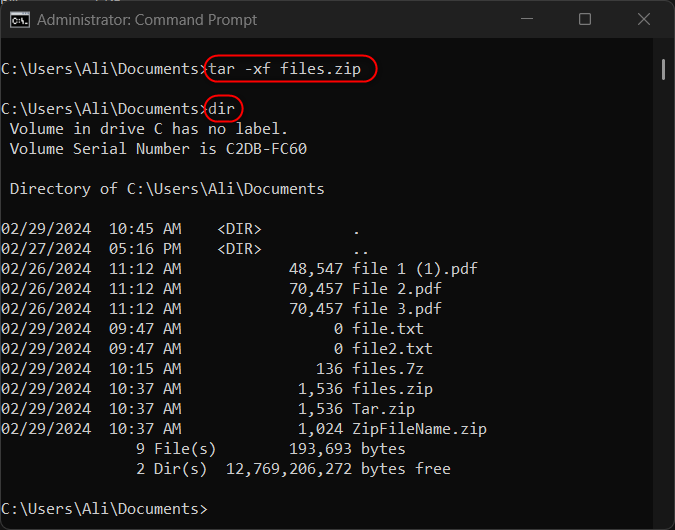Click the "Administrator: Command Prompt" title text
Screen dimensions: 675x530
point(147,20)
